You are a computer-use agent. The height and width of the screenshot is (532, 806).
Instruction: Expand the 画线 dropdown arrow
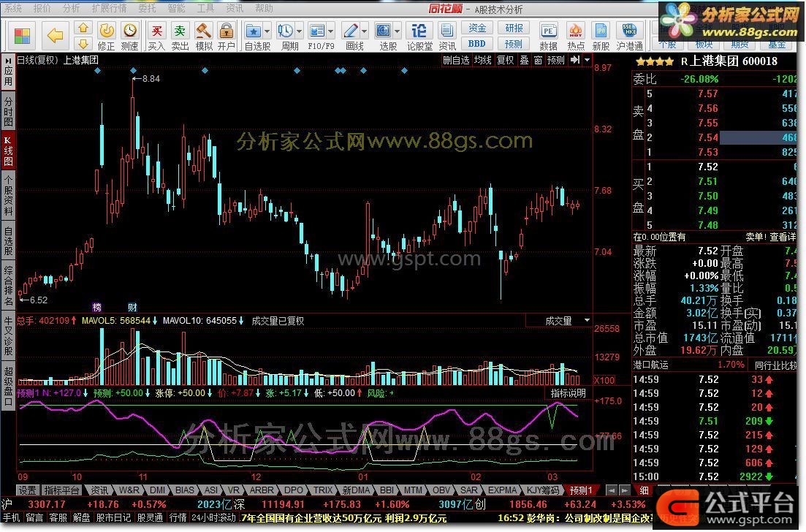tap(364, 31)
